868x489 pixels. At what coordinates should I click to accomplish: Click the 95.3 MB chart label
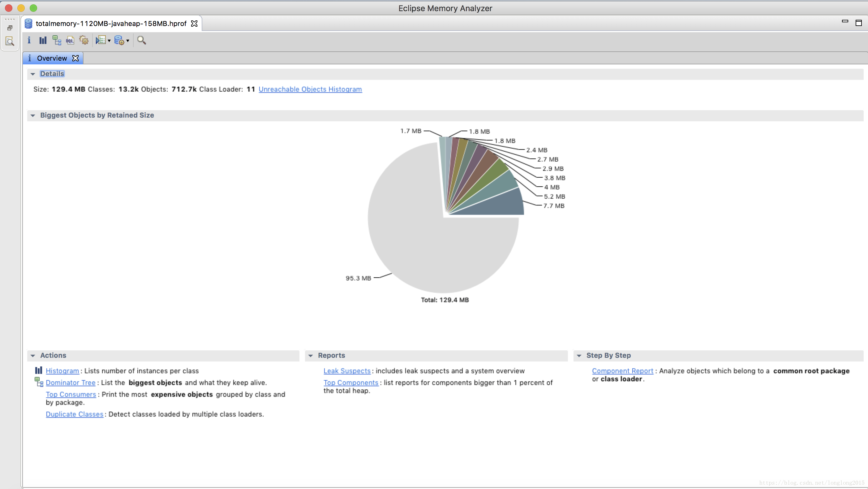358,278
